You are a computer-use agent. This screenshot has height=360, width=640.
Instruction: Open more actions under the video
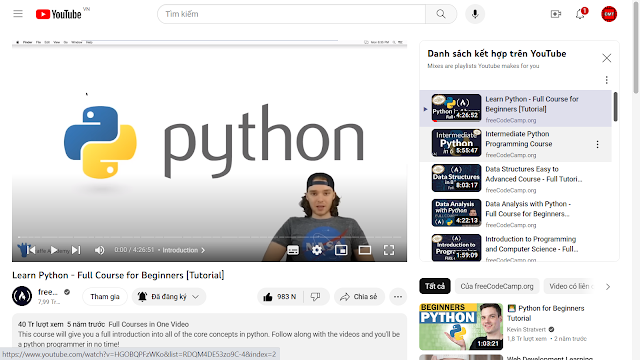pos(398,297)
